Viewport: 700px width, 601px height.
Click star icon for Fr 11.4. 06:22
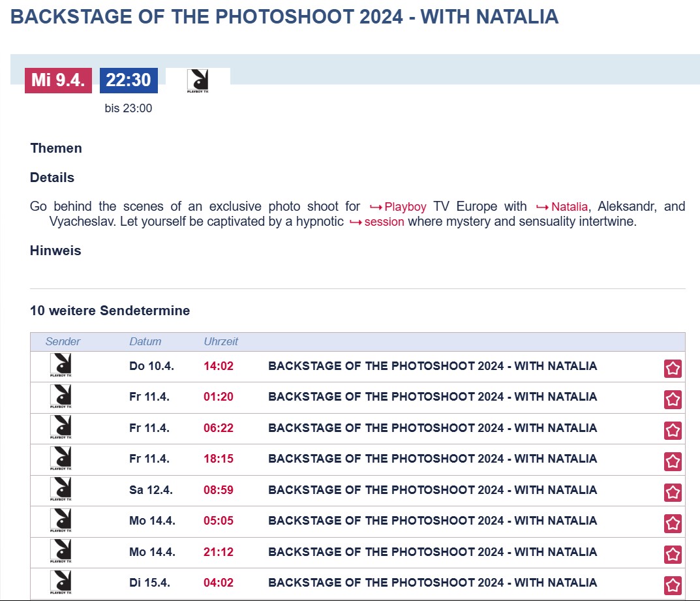click(673, 431)
